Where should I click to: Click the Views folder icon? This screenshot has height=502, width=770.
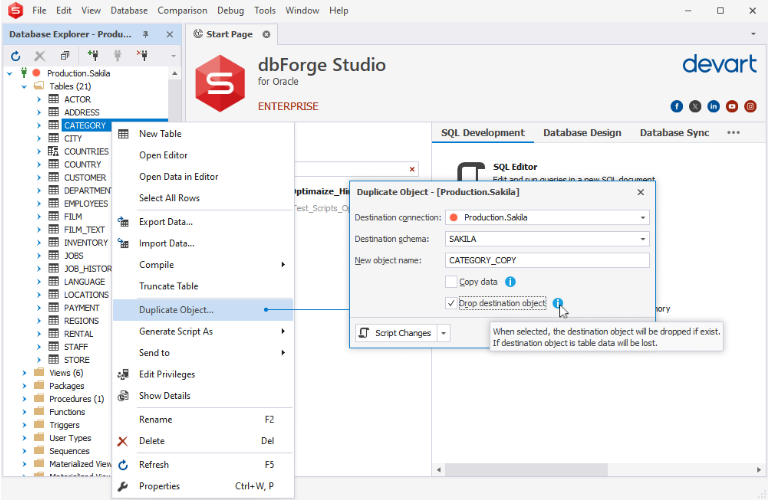(39, 372)
